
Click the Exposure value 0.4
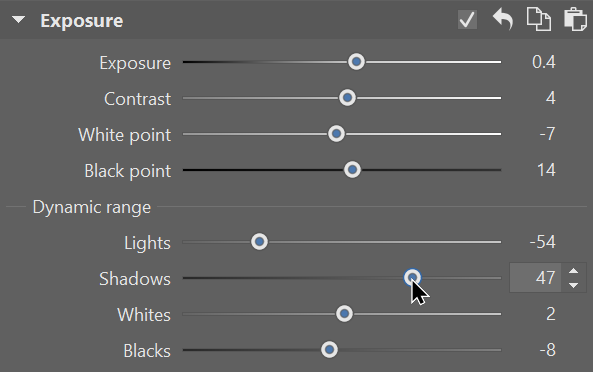click(543, 62)
